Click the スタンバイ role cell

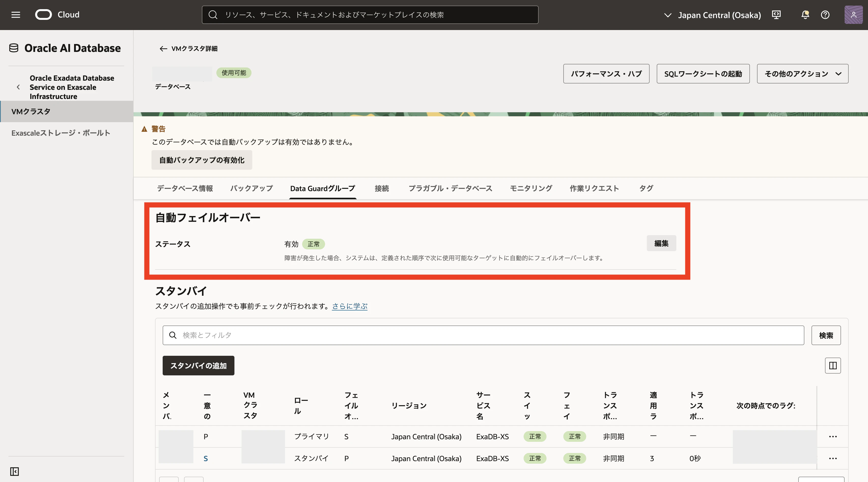coord(311,458)
